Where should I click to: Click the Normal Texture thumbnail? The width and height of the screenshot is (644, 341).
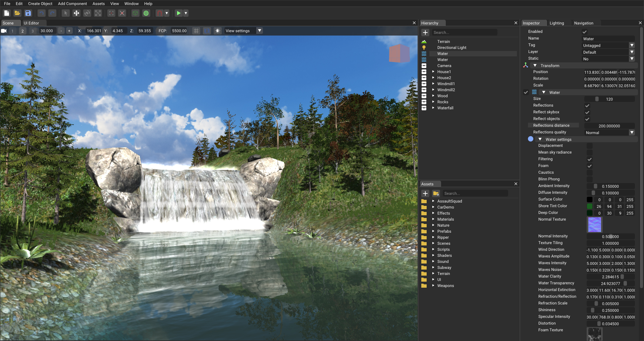pos(594,225)
